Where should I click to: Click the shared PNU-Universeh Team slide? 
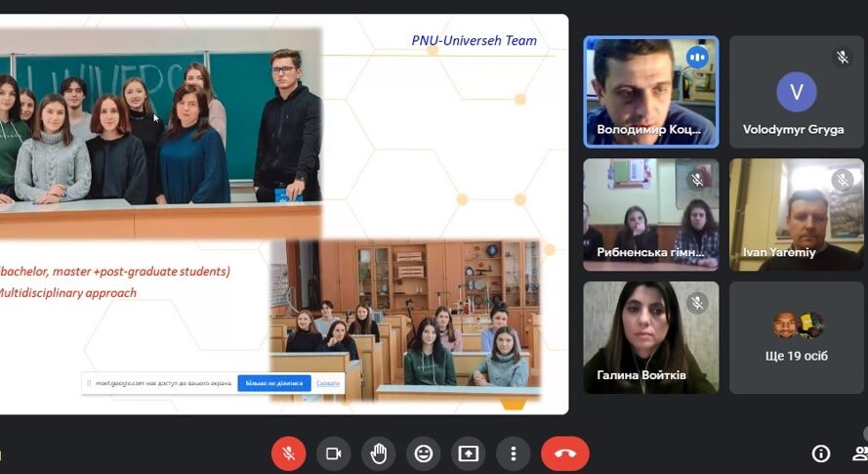coord(283,213)
